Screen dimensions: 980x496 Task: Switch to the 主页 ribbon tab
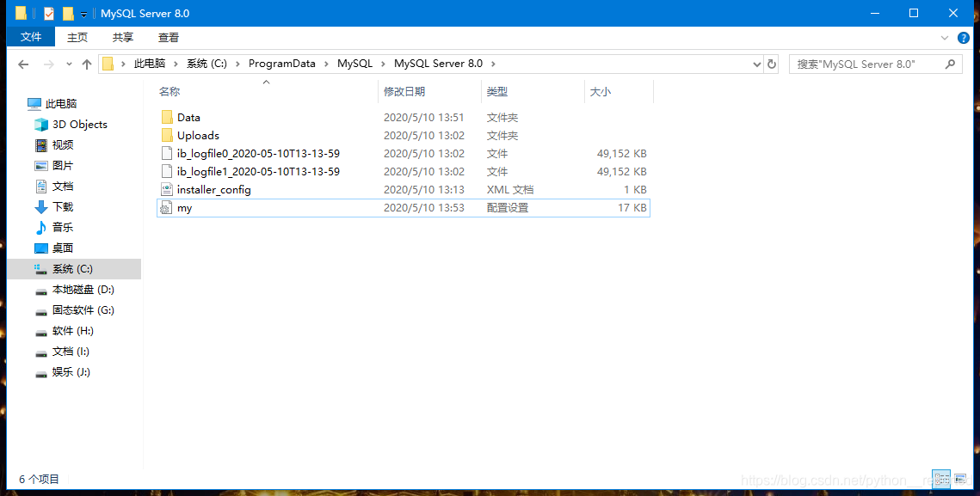pyautogui.click(x=77, y=38)
